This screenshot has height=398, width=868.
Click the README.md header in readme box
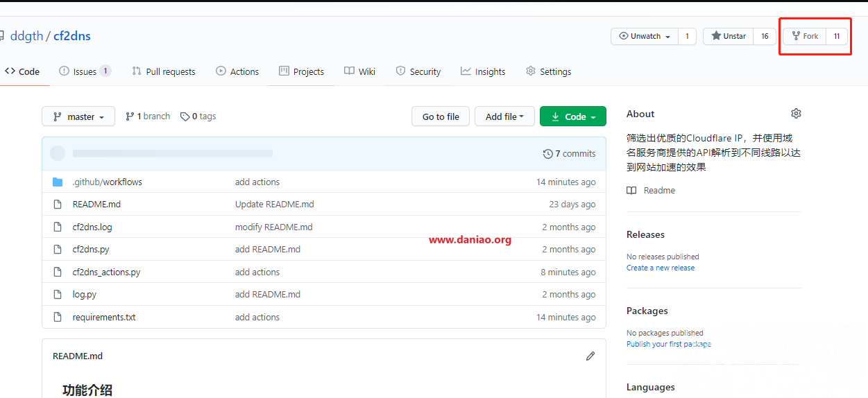[x=78, y=356]
